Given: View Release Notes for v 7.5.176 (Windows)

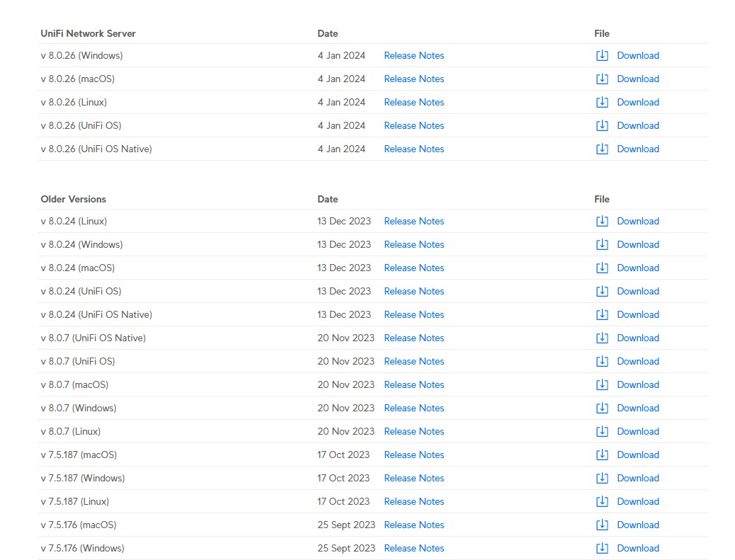Looking at the screenshot, I should (414, 548).
